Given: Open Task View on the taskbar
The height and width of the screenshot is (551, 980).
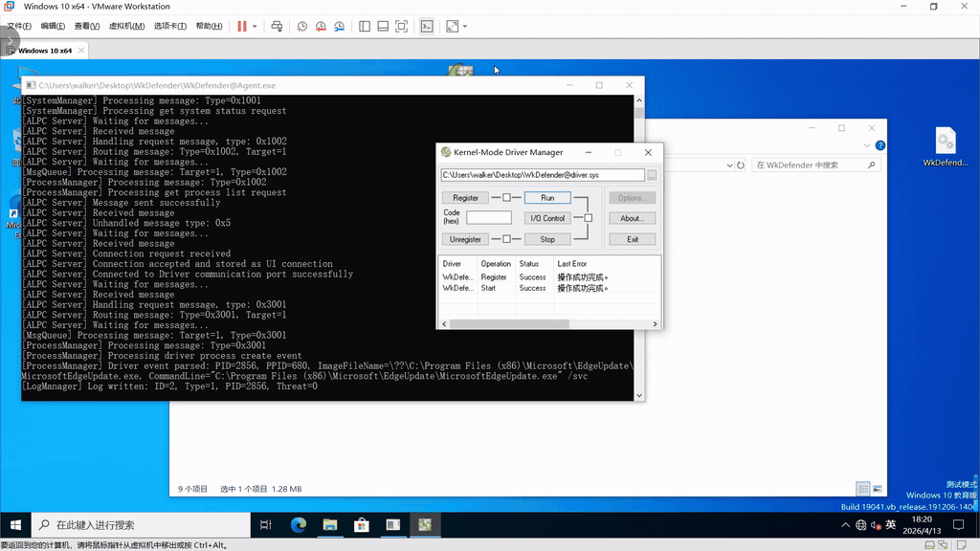Looking at the screenshot, I should (266, 525).
